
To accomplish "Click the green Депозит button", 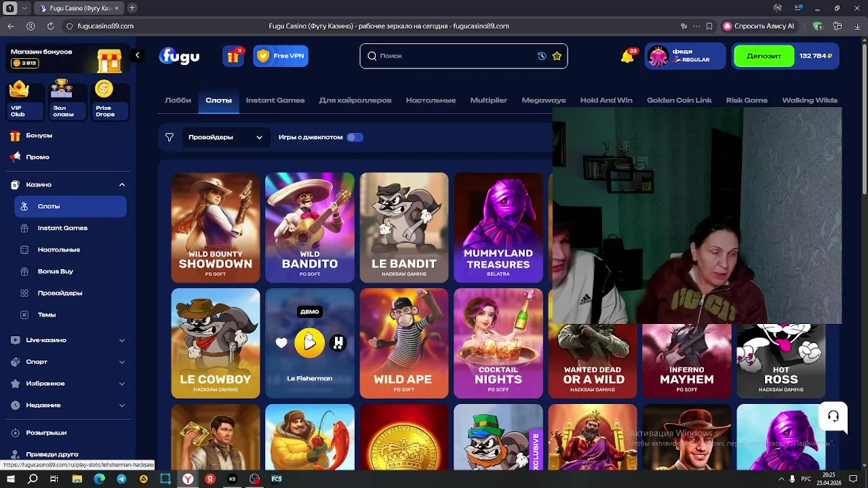I will click(764, 56).
